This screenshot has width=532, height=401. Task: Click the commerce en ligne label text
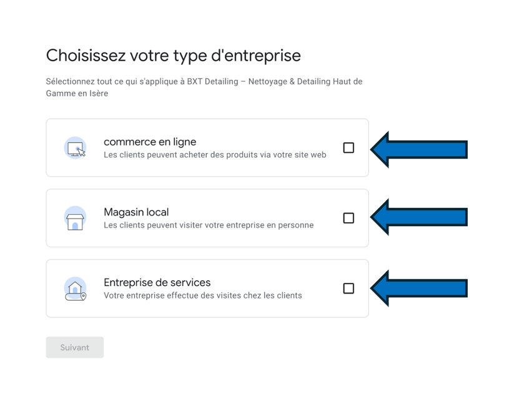click(x=149, y=142)
